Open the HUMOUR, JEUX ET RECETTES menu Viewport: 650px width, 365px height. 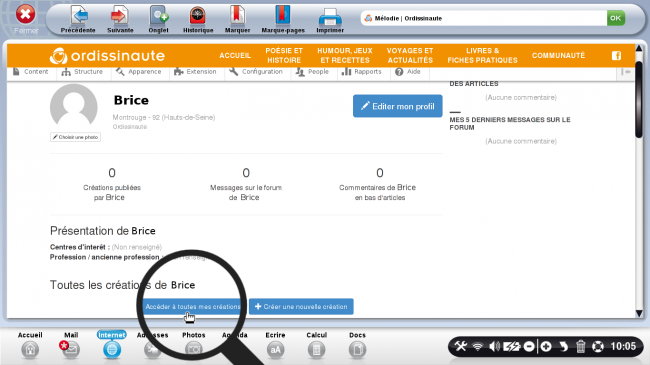click(345, 56)
